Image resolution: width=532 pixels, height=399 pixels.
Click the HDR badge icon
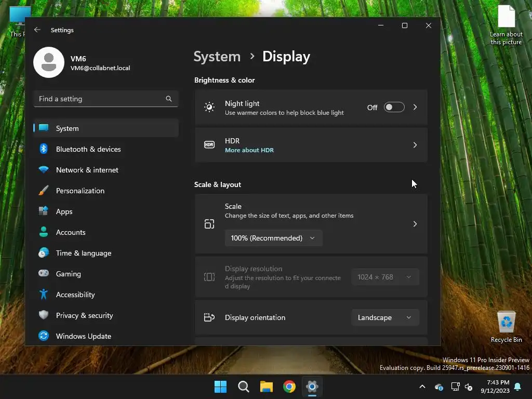pyautogui.click(x=209, y=145)
